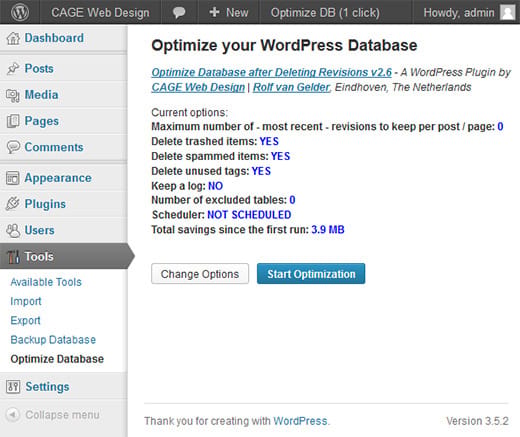
Task: Click the WordPress logo icon
Action: click(x=20, y=12)
